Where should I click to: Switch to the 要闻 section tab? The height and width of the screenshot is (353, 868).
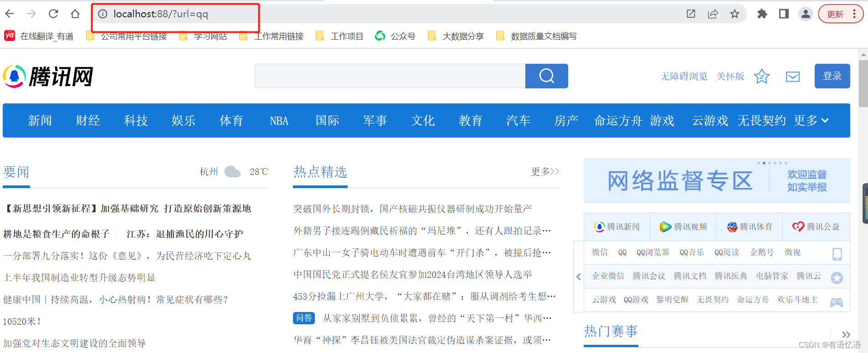tap(16, 172)
